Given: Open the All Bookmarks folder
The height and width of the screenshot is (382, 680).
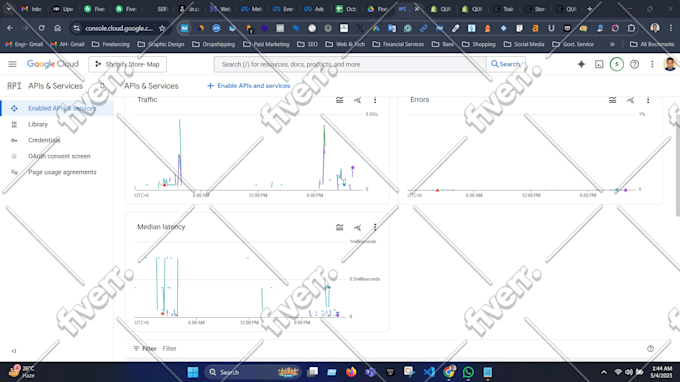Looking at the screenshot, I should click(x=652, y=44).
